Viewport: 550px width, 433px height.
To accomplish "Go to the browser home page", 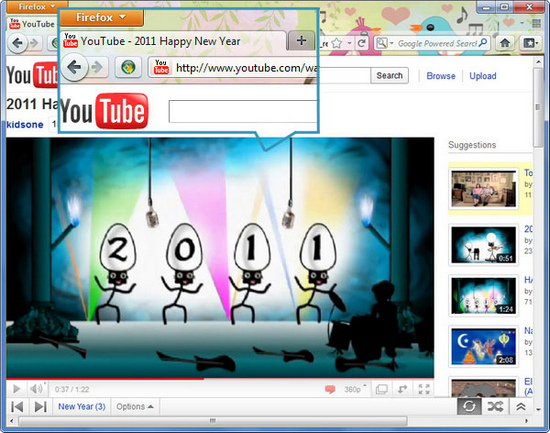I will (505, 43).
